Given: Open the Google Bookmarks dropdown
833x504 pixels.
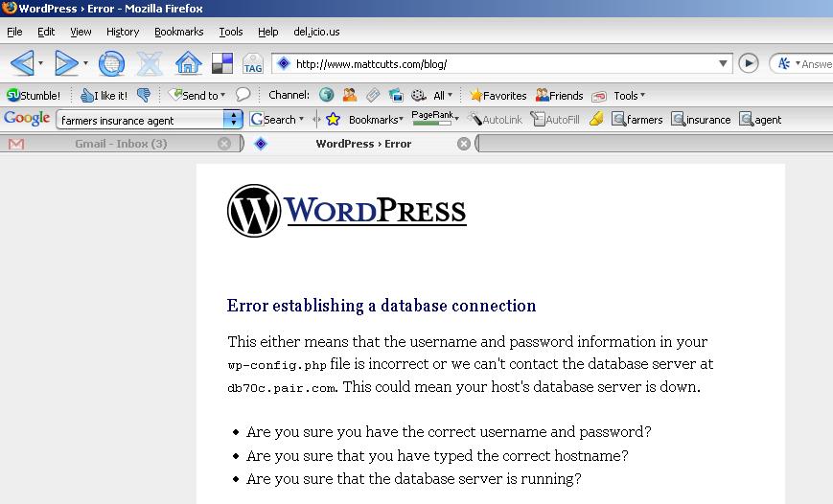Looking at the screenshot, I should click(376, 120).
